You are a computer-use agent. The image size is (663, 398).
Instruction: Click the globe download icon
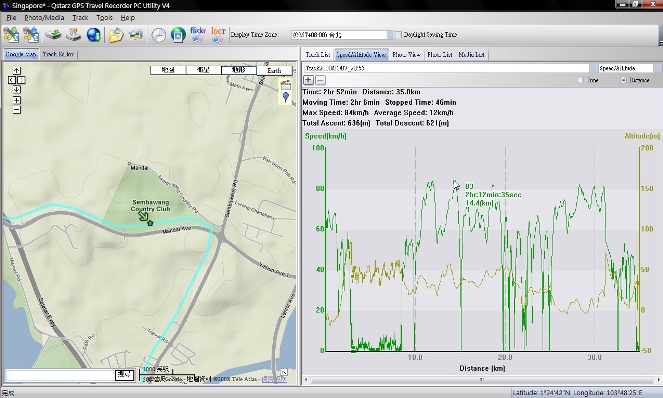click(x=93, y=35)
